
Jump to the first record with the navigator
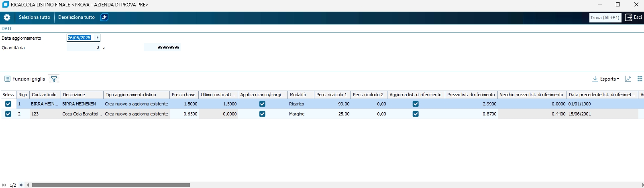[x=4, y=185]
